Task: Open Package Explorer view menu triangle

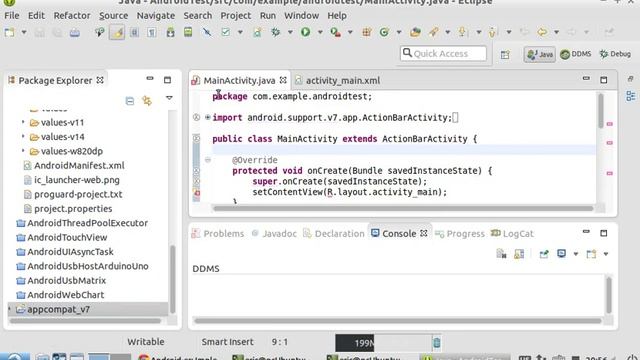Action: pyautogui.click(x=169, y=98)
